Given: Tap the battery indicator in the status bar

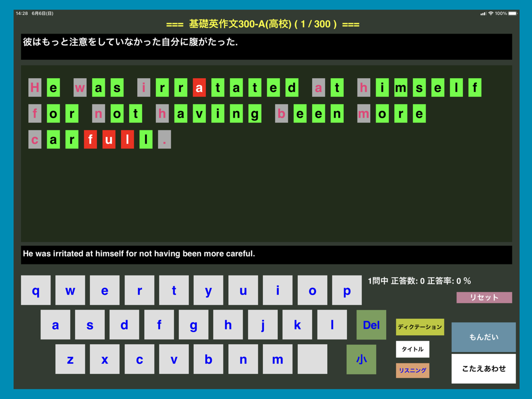Looking at the screenshot, I should (x=513, y=13).
